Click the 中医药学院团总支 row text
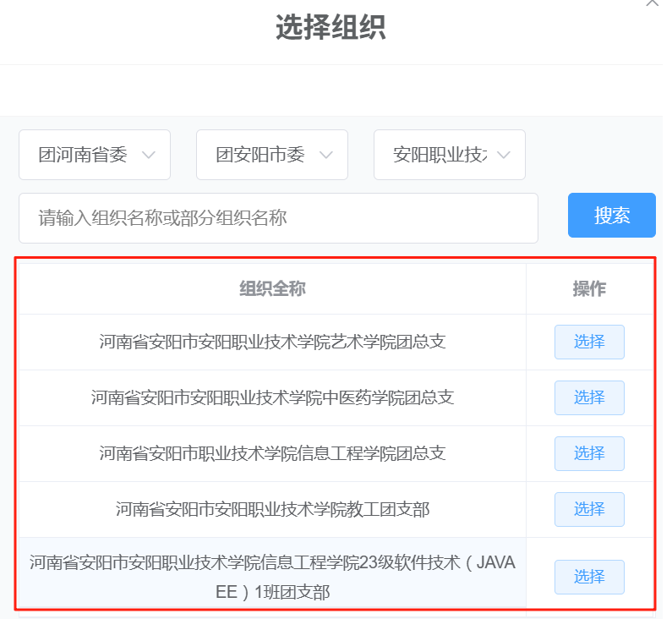The image size is (672, 619). (x=272, y=398)
